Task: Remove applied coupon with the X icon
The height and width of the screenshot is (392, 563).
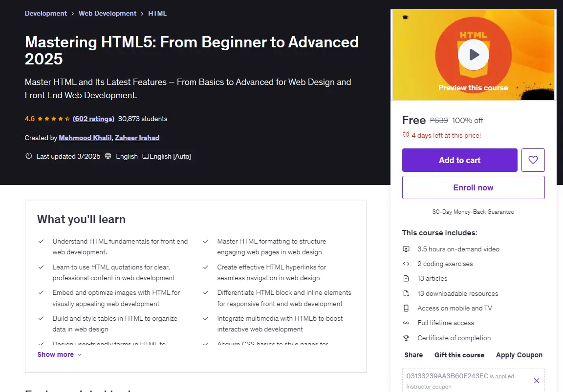Action: coord(537,380)
